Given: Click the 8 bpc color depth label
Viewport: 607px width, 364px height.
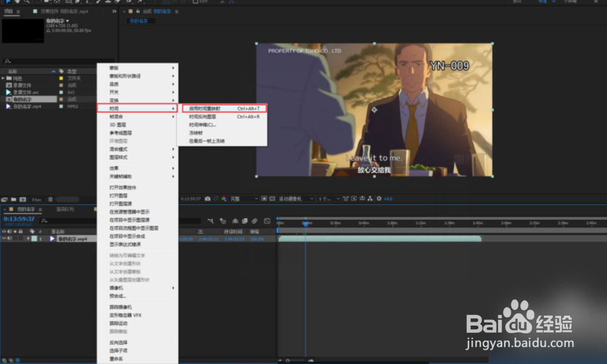Looking at the screenshot, I should click(x=37, y=200).
